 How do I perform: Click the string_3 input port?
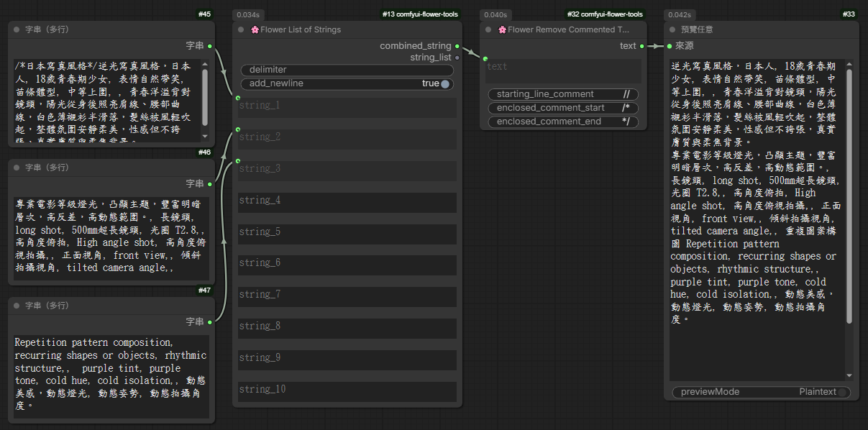tap(238, 161)
